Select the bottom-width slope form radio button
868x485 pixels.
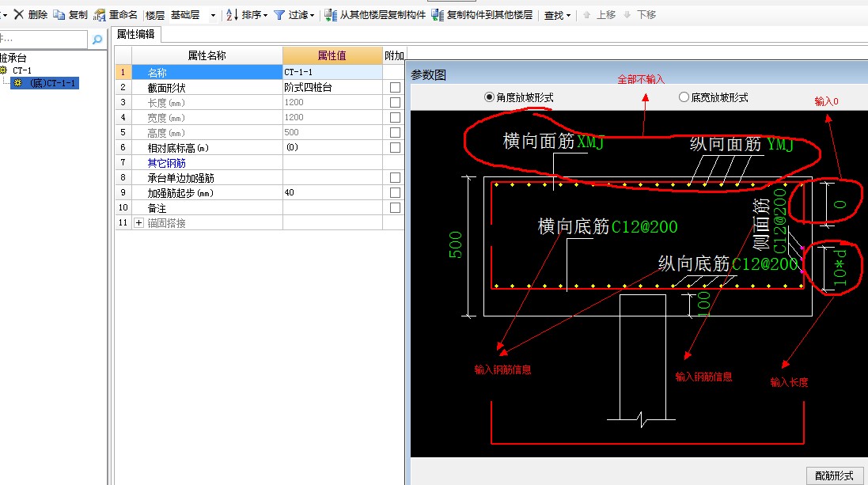pos(684,97)
